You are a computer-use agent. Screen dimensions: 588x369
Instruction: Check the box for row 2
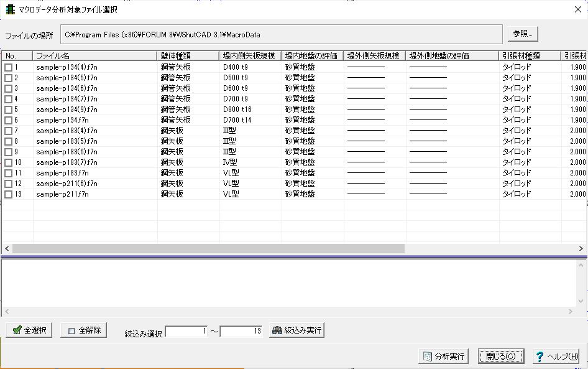8,78
